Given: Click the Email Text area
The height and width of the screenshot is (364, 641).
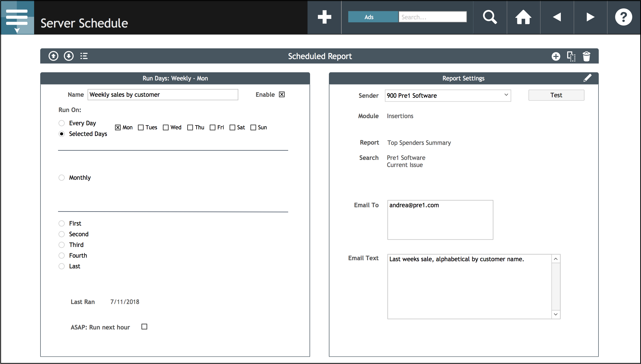Looking at the screenshot, I should [470, 287].
